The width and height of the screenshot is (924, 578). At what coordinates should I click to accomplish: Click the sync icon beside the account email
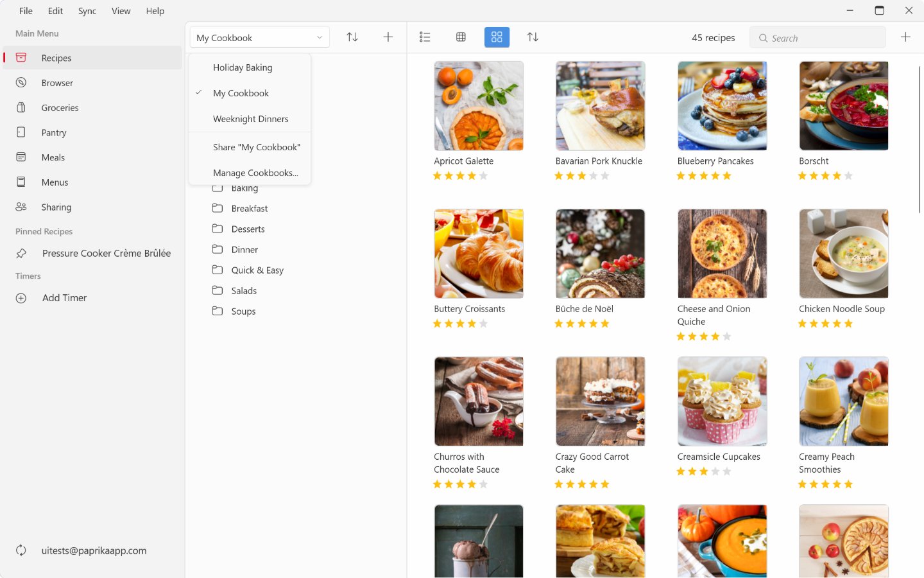(x=21, y=550)
